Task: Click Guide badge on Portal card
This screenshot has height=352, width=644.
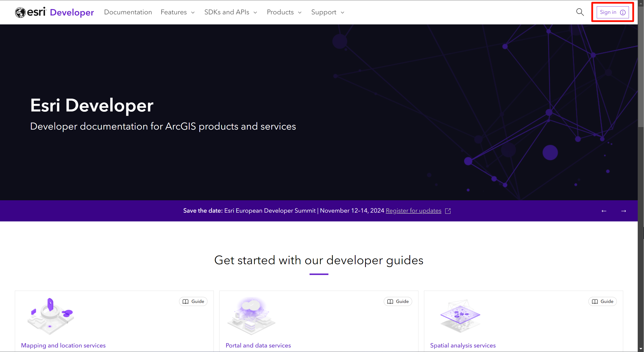Action: click(398, 301)
